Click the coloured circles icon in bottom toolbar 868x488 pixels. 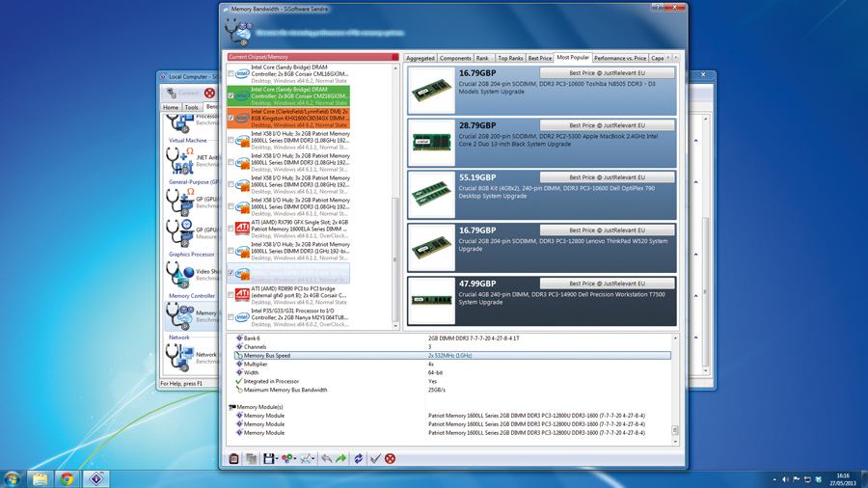pos(286,459)
